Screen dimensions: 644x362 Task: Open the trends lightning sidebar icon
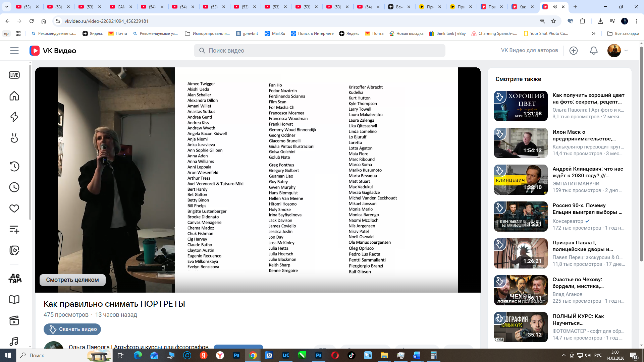pyautogui.click(x=14, y=117)
